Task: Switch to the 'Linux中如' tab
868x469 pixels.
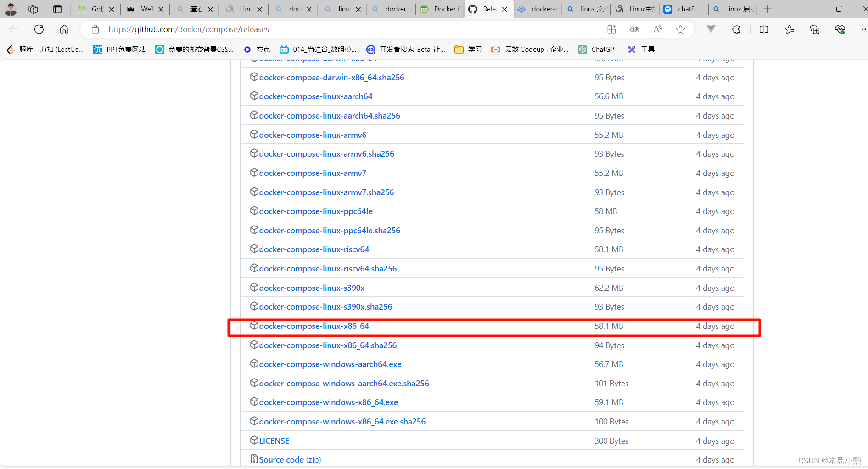Action: pos(636,9)
